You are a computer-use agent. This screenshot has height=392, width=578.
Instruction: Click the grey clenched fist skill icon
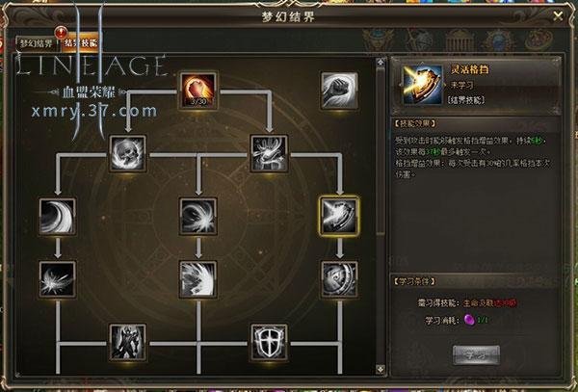coord(339,91)
